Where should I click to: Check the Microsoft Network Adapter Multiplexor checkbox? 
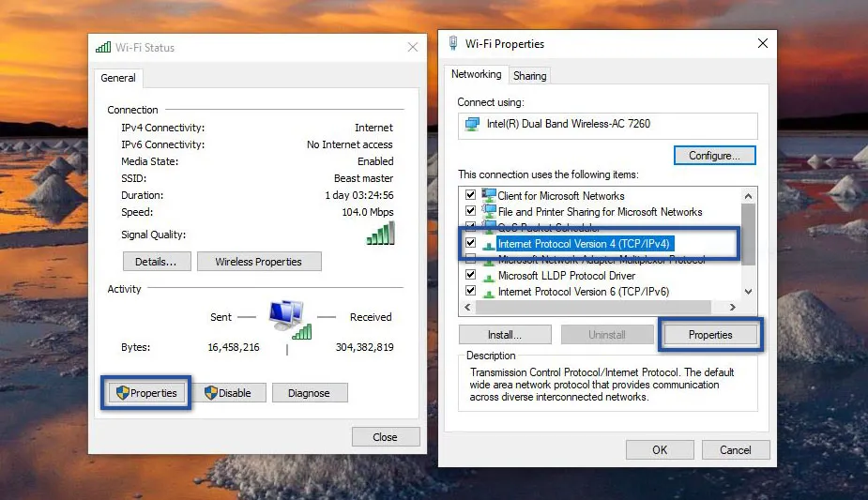tap(470, 258)
